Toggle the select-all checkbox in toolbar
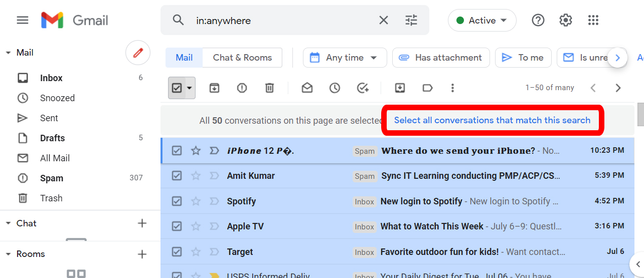This screenshot has width=644, height=278. pos(177,88)
